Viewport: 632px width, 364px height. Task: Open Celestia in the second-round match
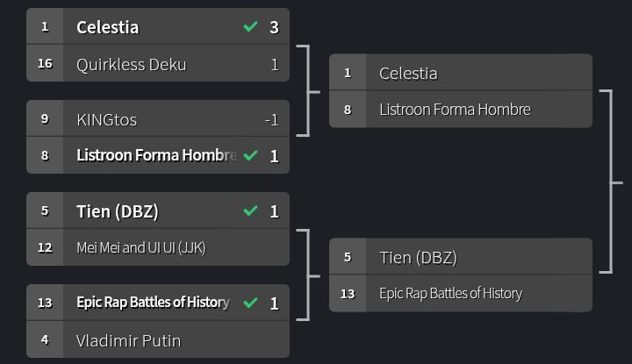click(x=408, y=73)
